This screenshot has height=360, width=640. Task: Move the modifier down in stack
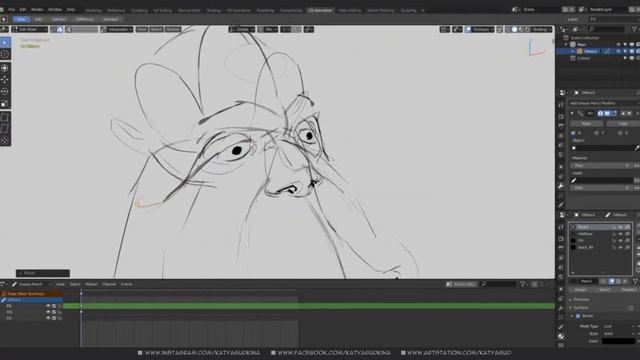(x=629, y=113)
